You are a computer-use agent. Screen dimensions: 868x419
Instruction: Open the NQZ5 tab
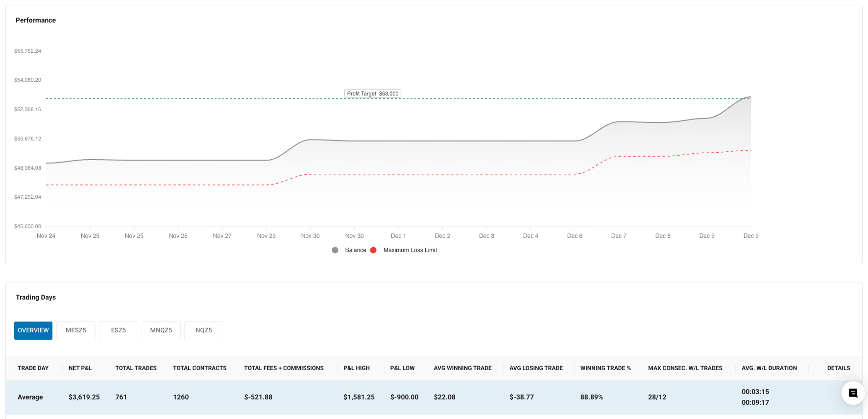pyautogui.click(x=204, y=330)
